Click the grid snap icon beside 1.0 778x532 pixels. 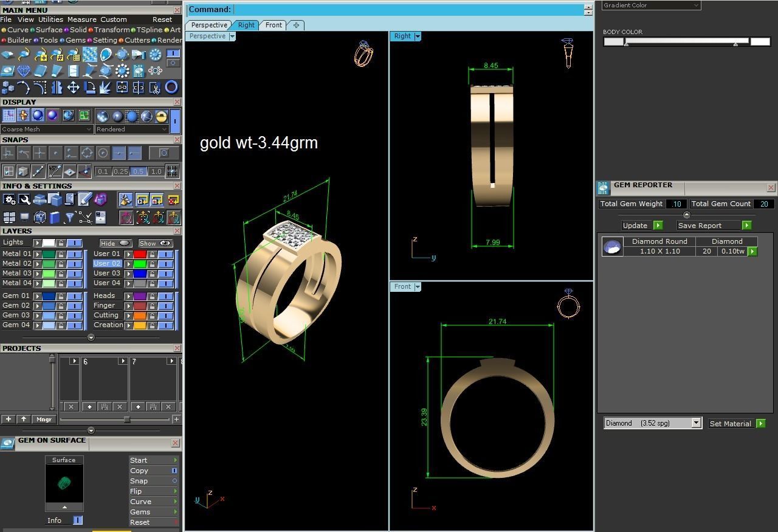[172, 171]
